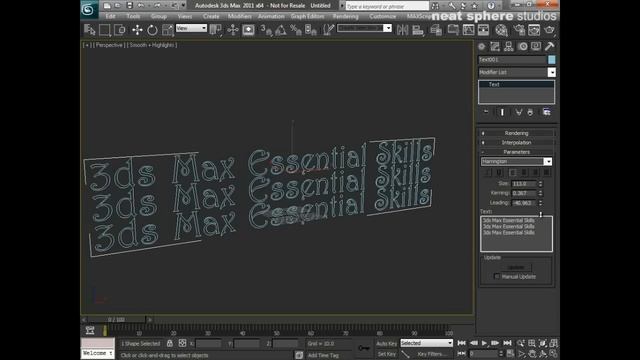Toggle the Italic text style button
The width and height of the screenshot is (640, 360).
[488, 172]
